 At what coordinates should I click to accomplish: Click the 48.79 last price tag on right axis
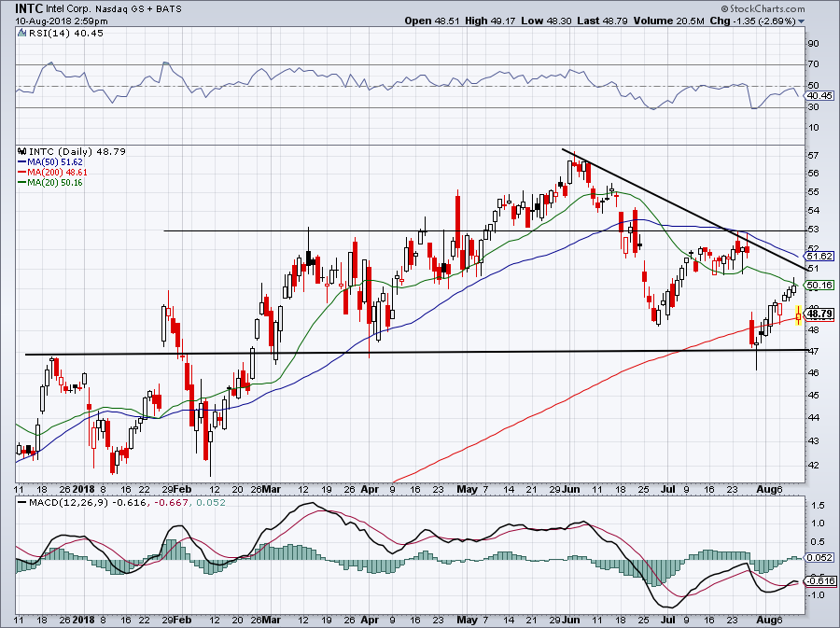[x=819, y=314]
